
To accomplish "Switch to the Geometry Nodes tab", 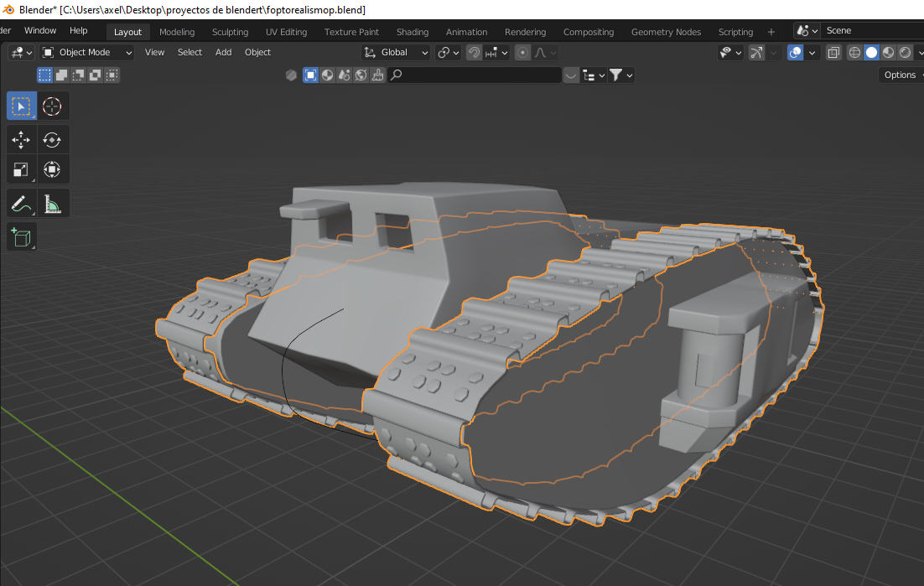I will tap(666, 32).
